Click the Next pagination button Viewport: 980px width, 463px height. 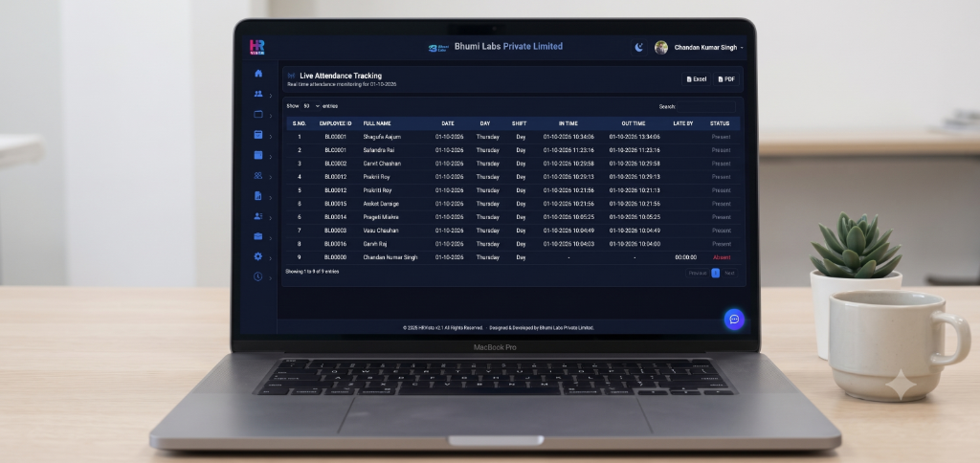point(729,273)
